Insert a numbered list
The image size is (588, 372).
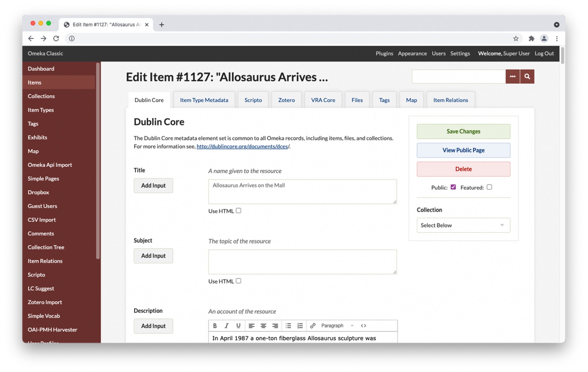tap(300, 326)
